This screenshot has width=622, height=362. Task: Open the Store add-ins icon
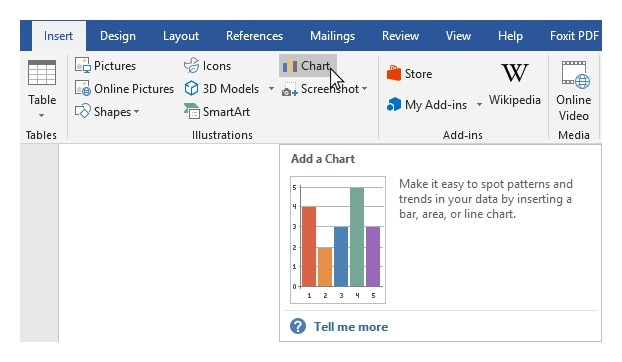[394, 73]
